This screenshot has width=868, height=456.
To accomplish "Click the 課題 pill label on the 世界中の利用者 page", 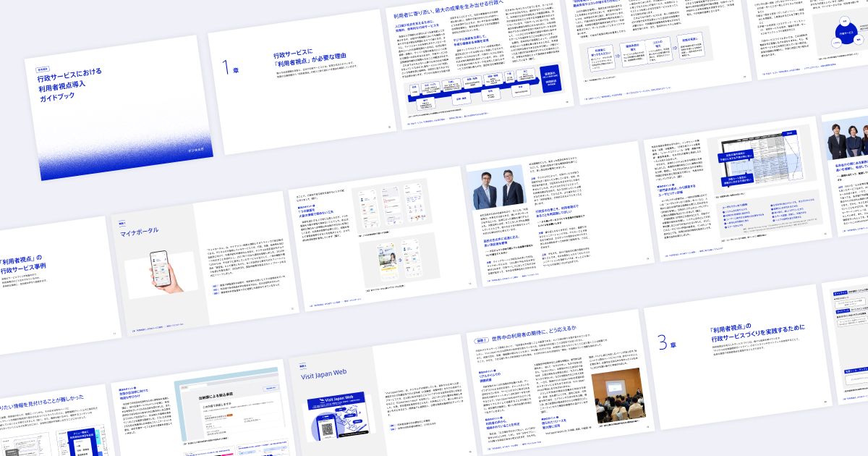I will 480,339.
